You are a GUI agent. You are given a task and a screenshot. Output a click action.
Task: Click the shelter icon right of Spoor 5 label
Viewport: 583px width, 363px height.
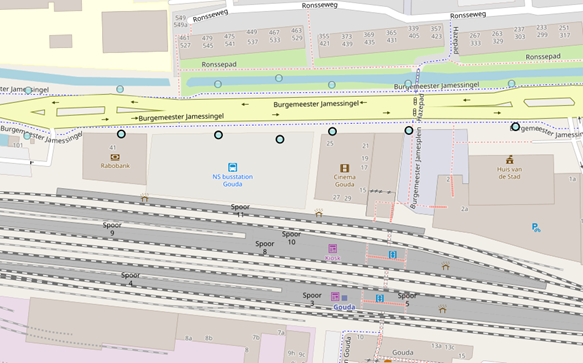pyautogui.click(x=442, y=309)
